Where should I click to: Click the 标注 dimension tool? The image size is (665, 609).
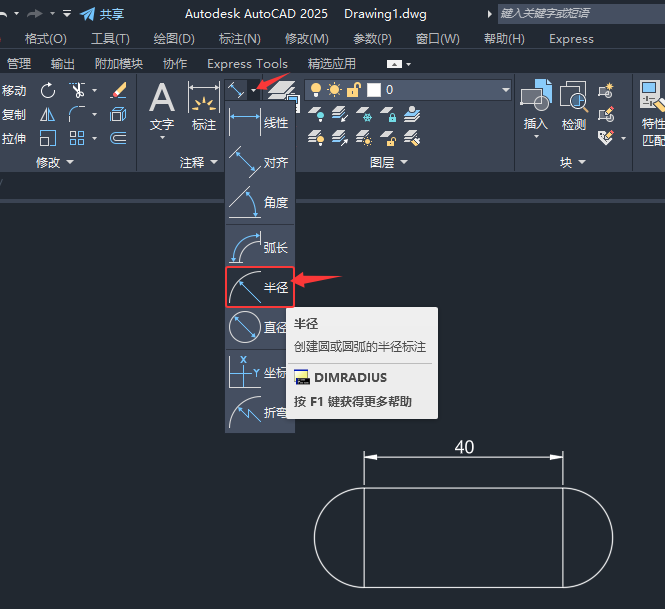click(x=204, y=107)
